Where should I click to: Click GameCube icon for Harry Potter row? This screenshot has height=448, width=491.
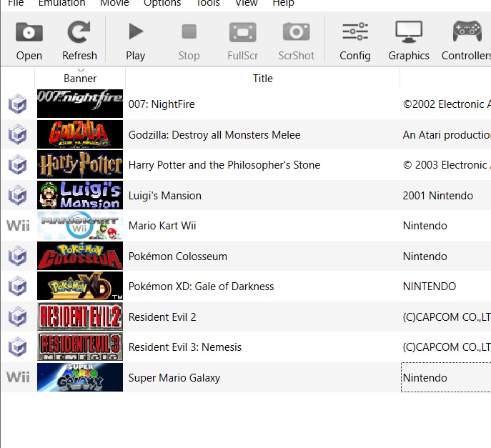pos(18,164)
